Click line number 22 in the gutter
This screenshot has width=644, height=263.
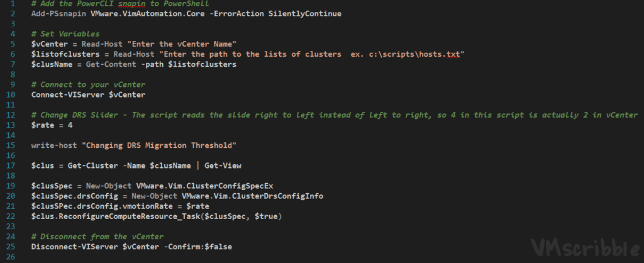pos(12,216)
